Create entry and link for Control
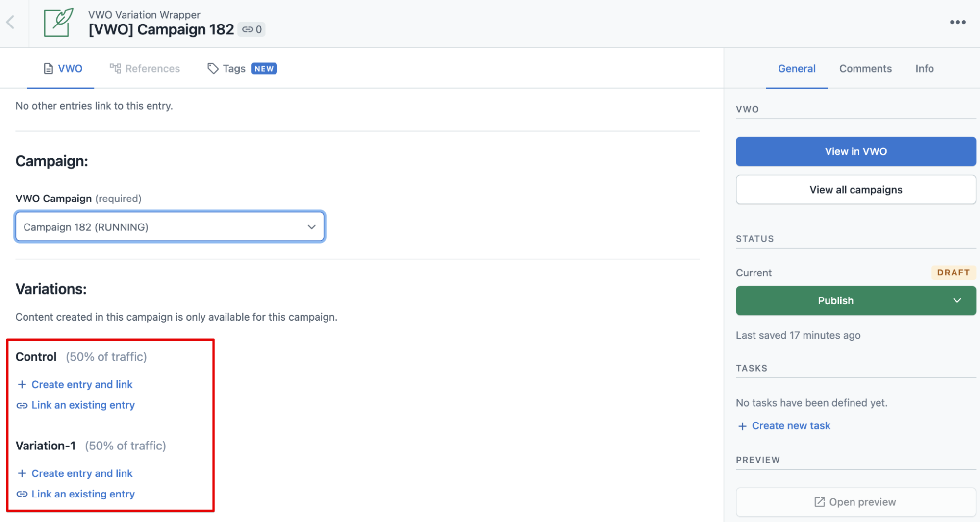The height and width of the screenshot is (522, 980). pos(75,385)
